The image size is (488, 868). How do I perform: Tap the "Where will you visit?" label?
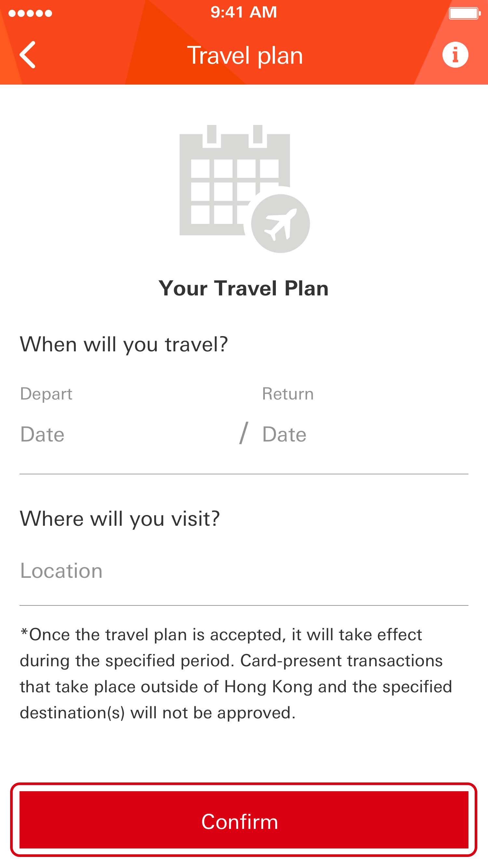pos(120,518)
